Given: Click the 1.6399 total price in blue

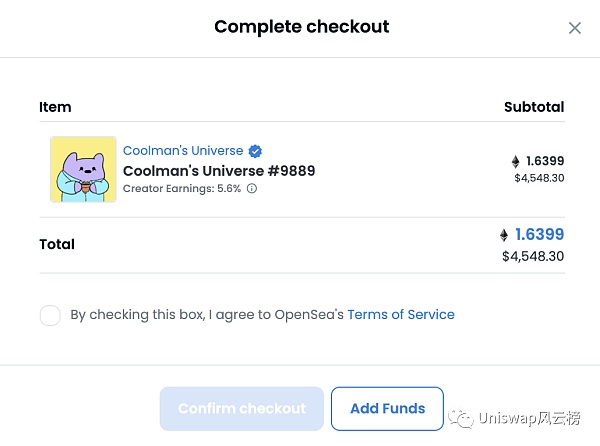Looking at the screenshot, I should tap(540, 234).
